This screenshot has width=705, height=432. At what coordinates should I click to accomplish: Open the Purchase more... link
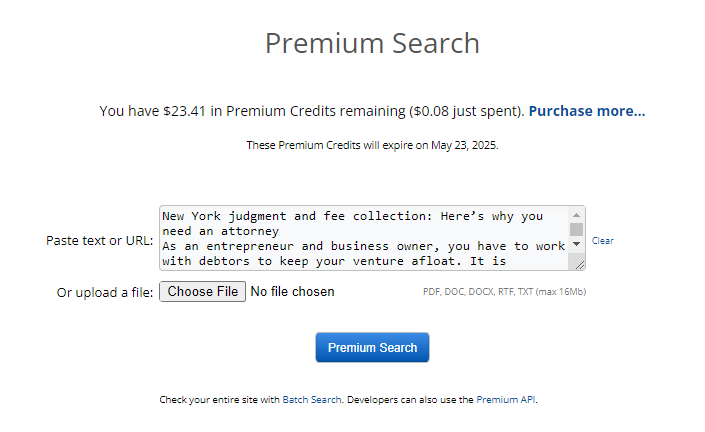(x=587, y=111)
